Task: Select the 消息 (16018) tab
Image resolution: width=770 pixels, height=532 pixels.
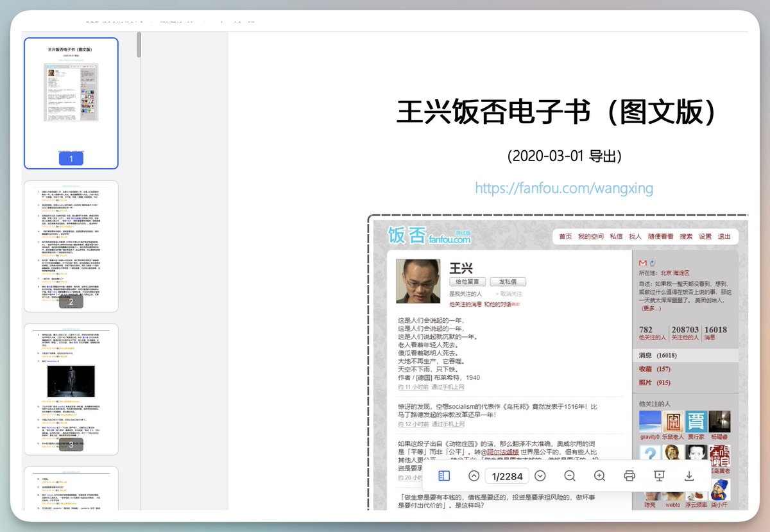Action: coord(685,356)
